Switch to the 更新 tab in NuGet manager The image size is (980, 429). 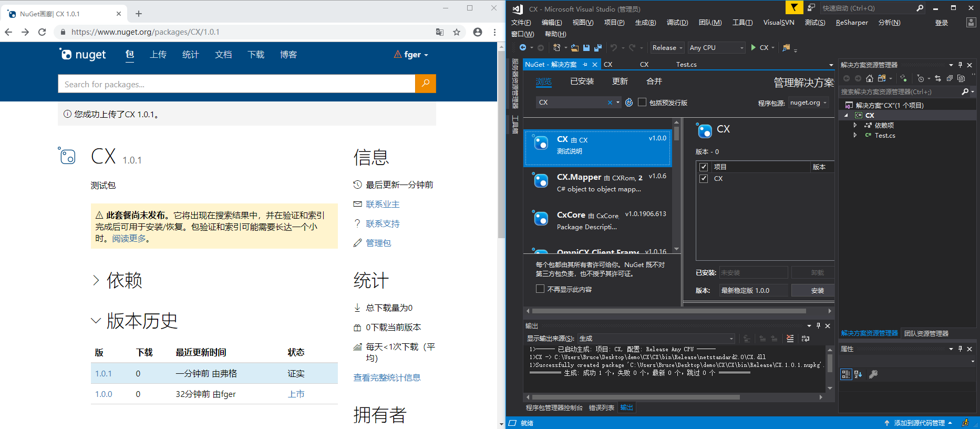620,81
